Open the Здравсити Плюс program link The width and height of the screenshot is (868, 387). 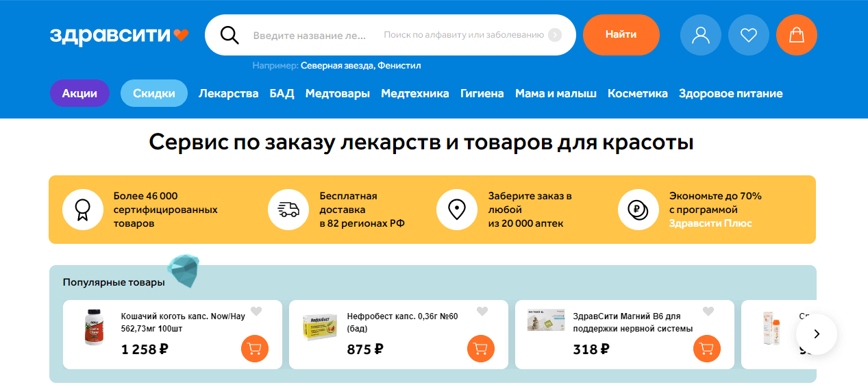pyautogui.click(x=710, y=223)
